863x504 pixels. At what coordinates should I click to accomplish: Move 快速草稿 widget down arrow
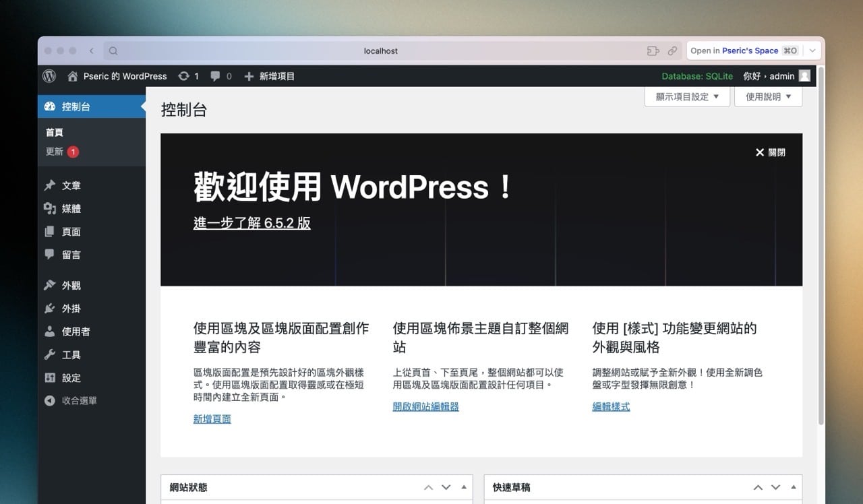[x=775, y=487]
